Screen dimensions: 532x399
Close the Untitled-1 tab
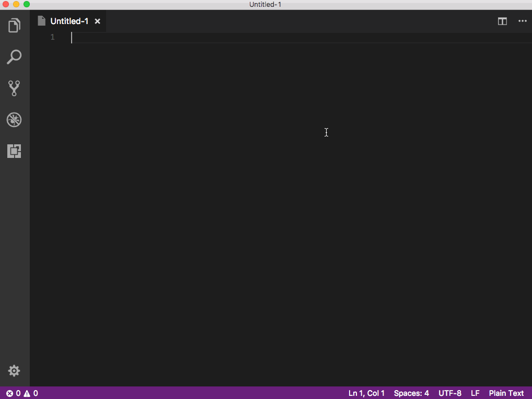pos(97,21)
